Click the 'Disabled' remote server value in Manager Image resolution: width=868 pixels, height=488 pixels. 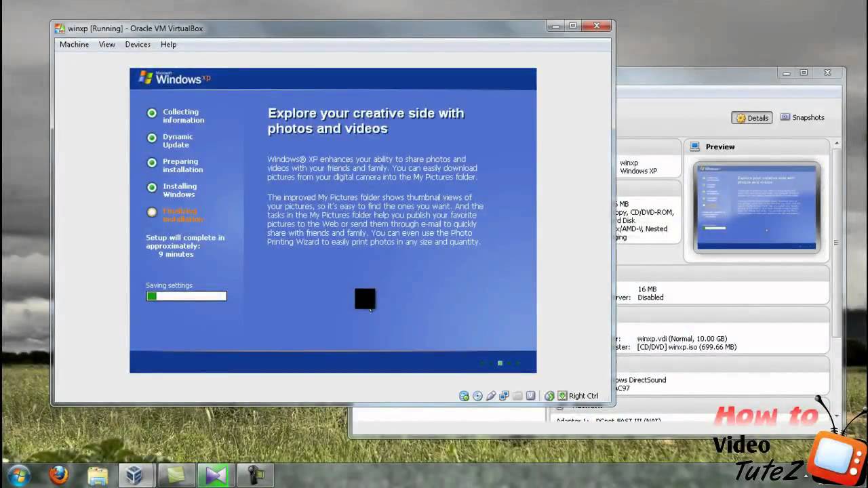[x=650, y=298]
